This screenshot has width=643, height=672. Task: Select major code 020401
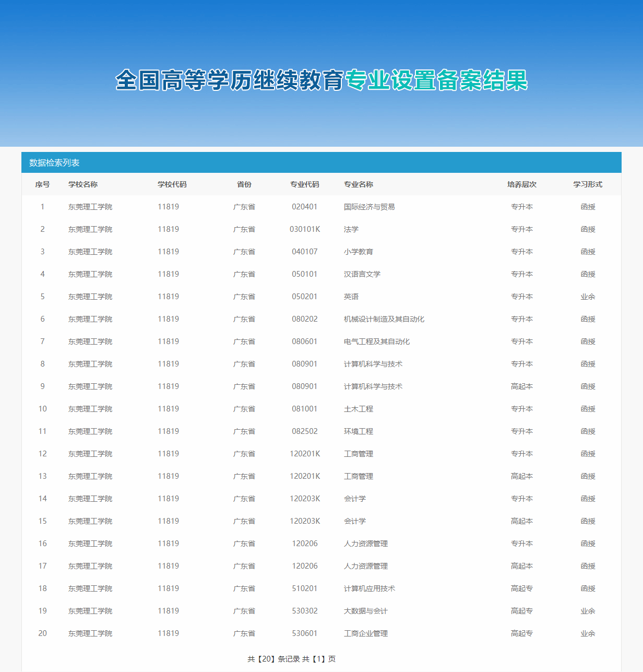tap(305, 207)
